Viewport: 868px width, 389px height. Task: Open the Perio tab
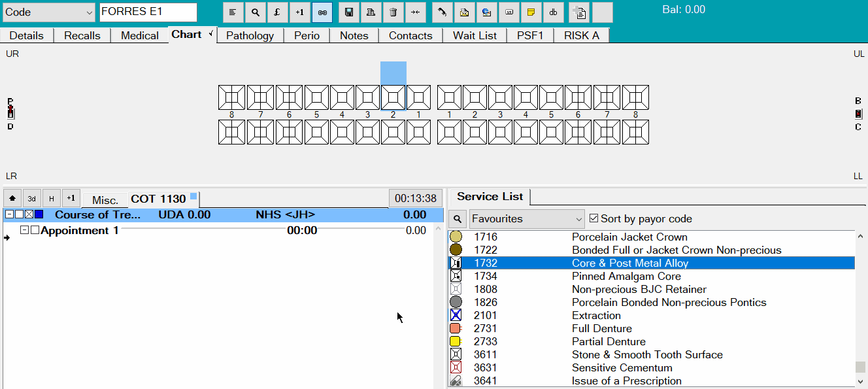307,35
